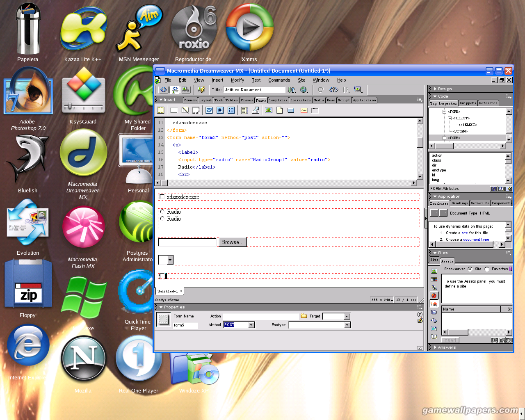The width and height of the screenshot is (525, 420).
Task: Select the Site radio button in Assets
Action: point(470,269)
